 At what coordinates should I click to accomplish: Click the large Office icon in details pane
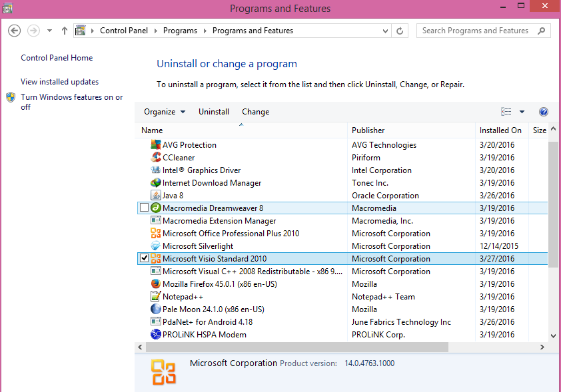point(163,372)
